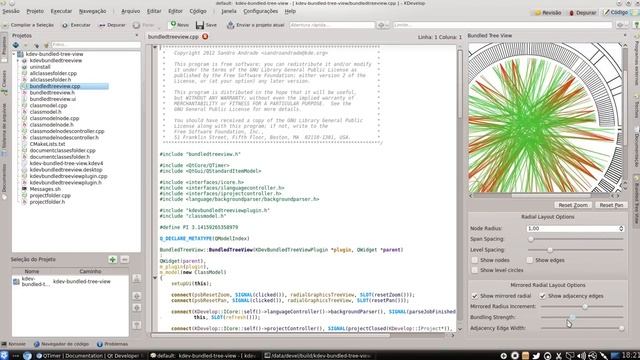
Task: Click volume speaker icon in system tray
Action: pos(581,356)
